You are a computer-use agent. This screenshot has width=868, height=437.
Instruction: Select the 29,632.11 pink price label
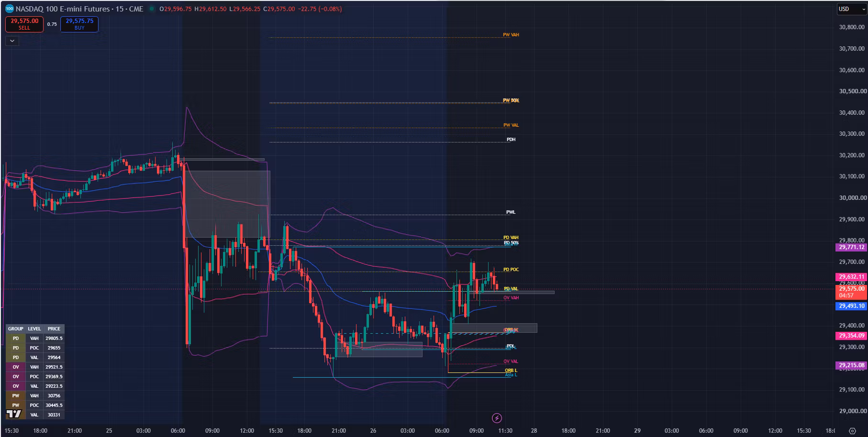pyautogui.click(x=852, y=277)
